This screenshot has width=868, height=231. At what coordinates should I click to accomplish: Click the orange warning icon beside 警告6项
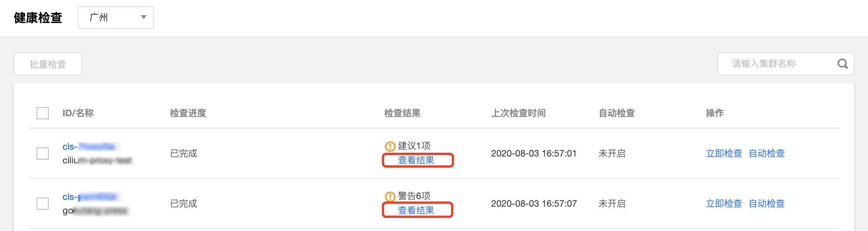[x=390, y=196]
